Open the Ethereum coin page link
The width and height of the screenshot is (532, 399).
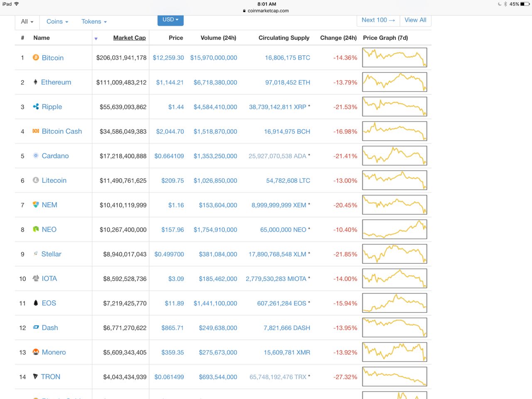(56, 82)
